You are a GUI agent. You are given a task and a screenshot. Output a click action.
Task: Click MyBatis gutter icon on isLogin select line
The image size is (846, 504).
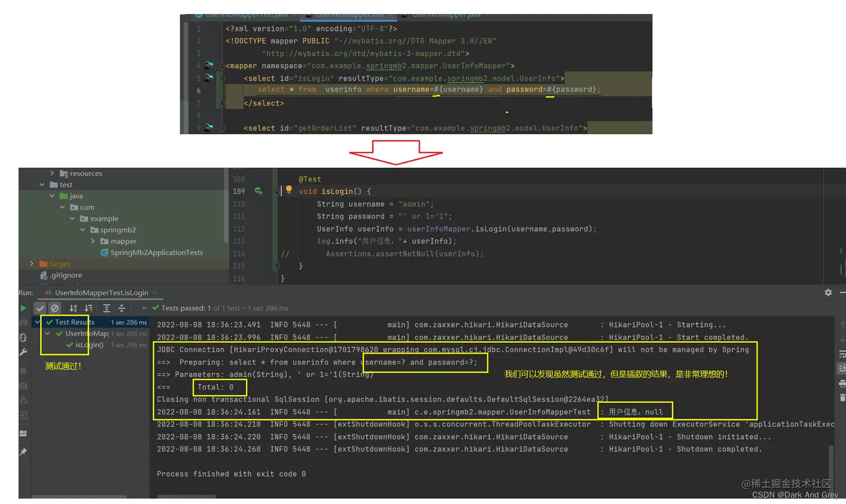[209, 78]
